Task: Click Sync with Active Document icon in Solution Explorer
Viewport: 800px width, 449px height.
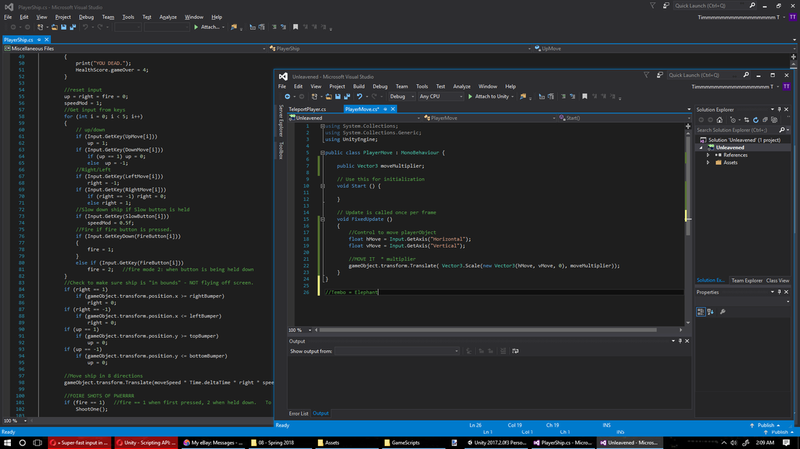Action: click(x=746, y=120)
